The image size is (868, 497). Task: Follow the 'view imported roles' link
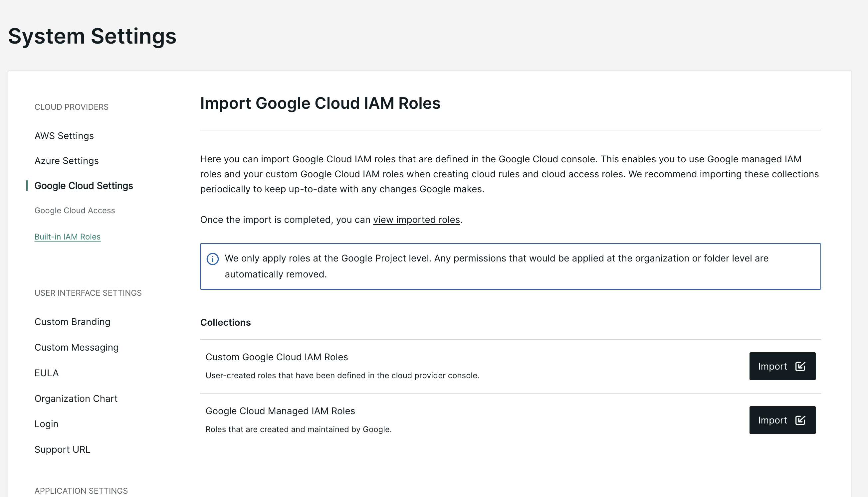point(417,220)
